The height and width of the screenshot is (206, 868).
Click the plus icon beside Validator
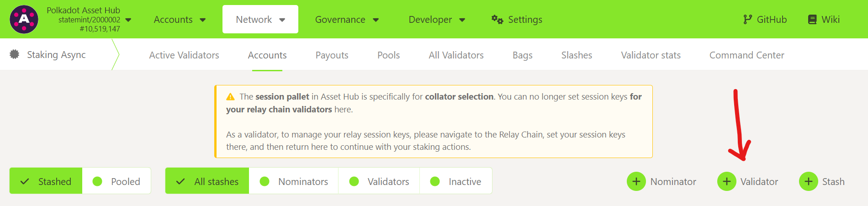pos(726,181)
